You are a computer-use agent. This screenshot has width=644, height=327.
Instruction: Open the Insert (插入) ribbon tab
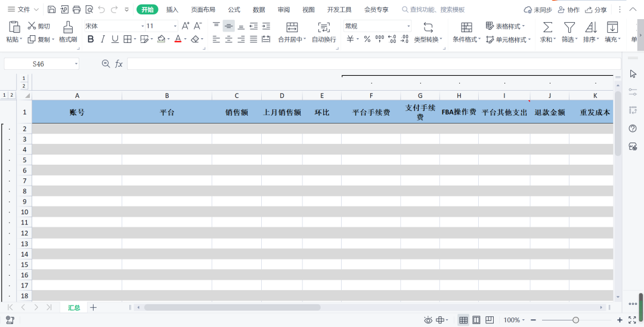(172, 10)
